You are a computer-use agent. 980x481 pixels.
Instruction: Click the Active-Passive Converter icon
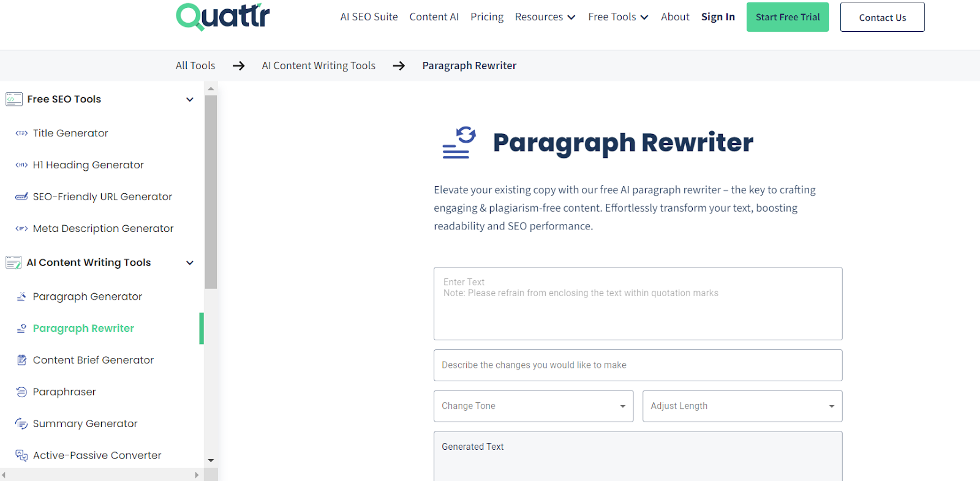click(x=21, y=455)
